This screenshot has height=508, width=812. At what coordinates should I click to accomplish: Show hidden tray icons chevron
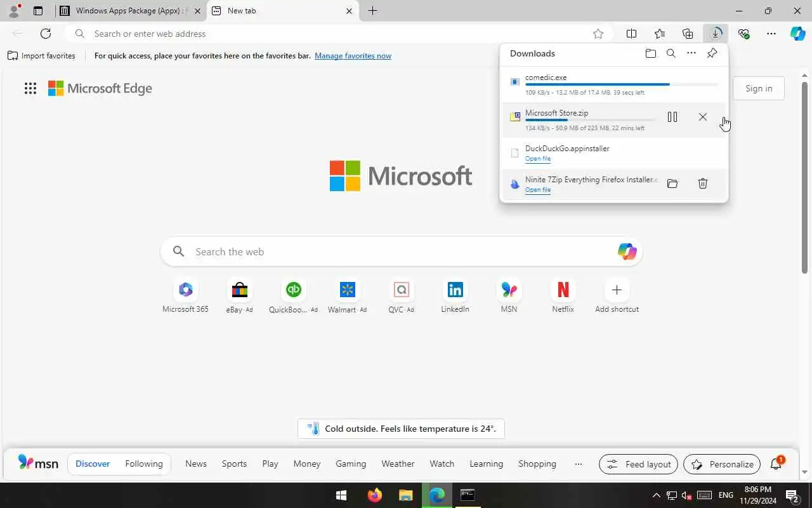(656, 495)
